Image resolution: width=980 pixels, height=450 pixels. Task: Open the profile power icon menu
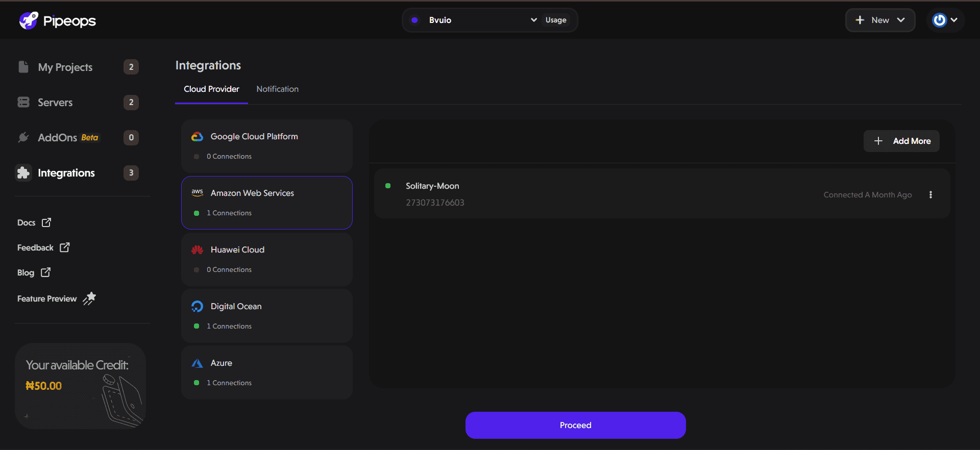tap(940, 20)
